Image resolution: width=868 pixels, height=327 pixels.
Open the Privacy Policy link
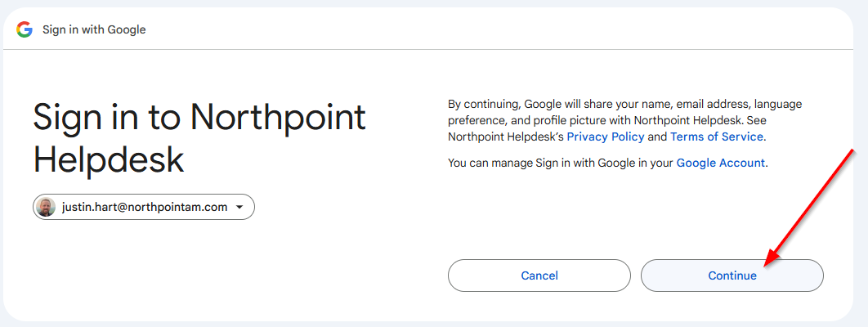[x=606, y=137]
